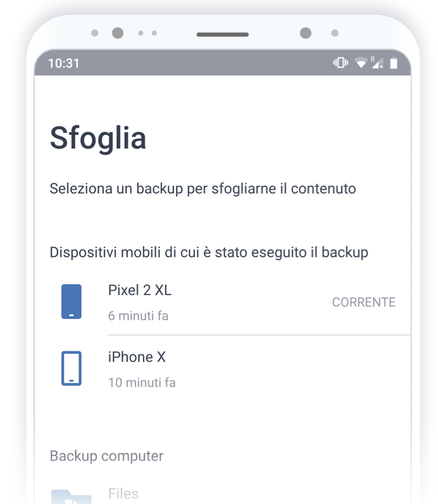Tap the "Dispositivi mobili" section header

pyautogui.click(x=209, y=252)
